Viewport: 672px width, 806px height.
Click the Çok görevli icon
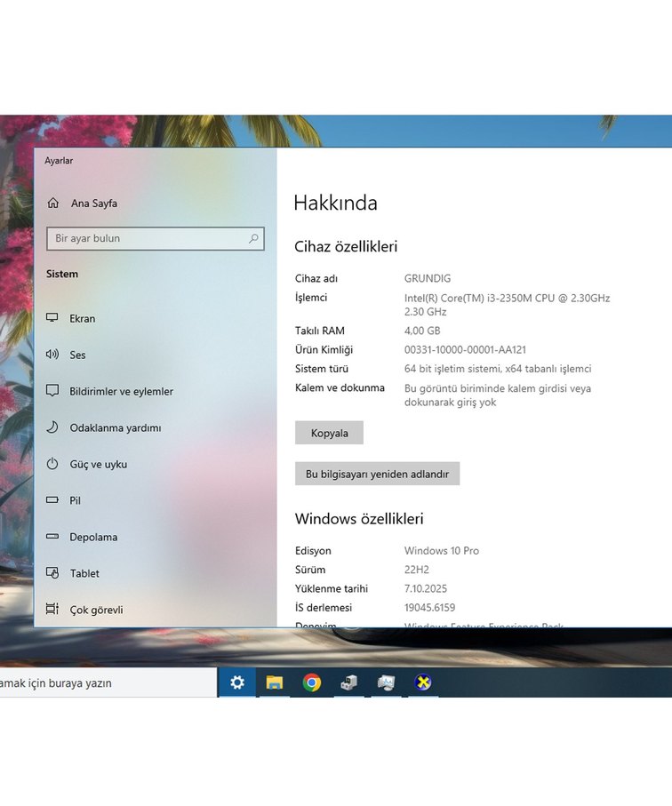click(x=52, y=609)
